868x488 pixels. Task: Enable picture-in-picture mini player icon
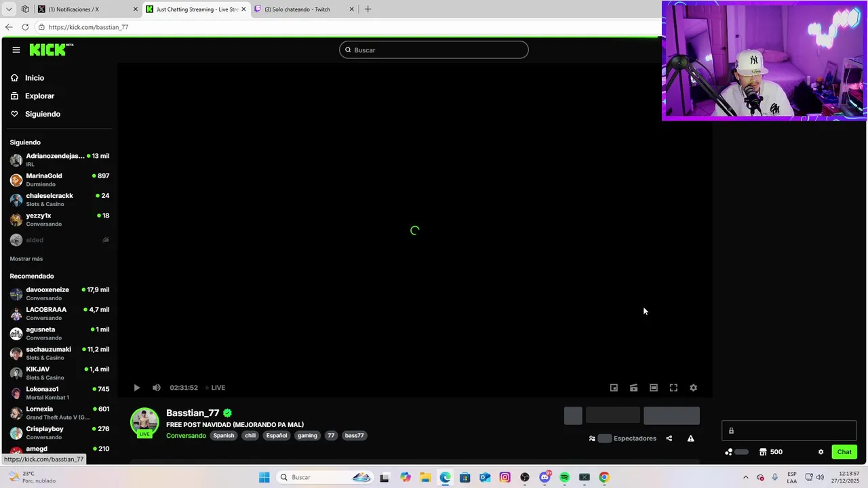614,388
